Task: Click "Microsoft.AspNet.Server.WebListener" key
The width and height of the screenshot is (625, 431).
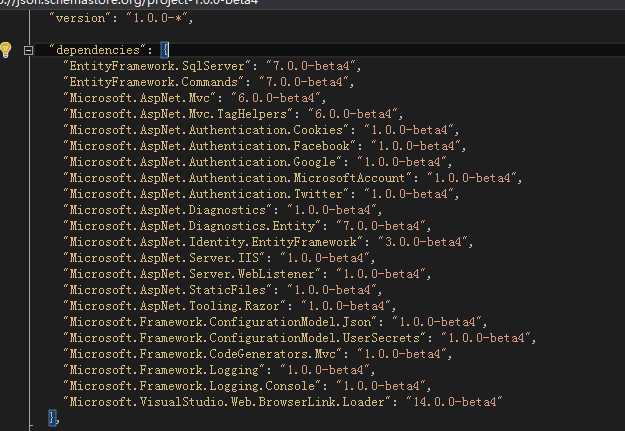Action: pyautogui.click(x=192, y=274)
